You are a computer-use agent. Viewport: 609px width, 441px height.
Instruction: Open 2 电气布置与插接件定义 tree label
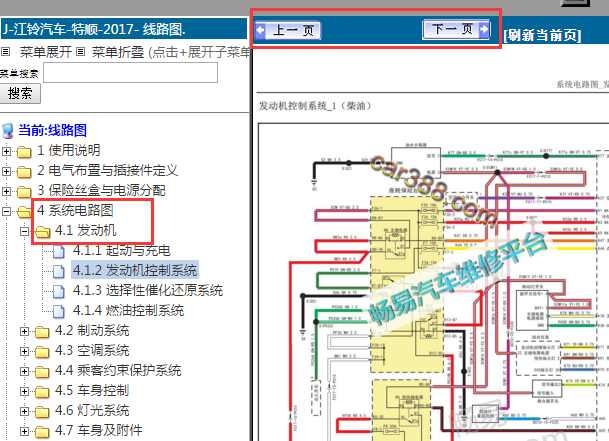[108, 171]
